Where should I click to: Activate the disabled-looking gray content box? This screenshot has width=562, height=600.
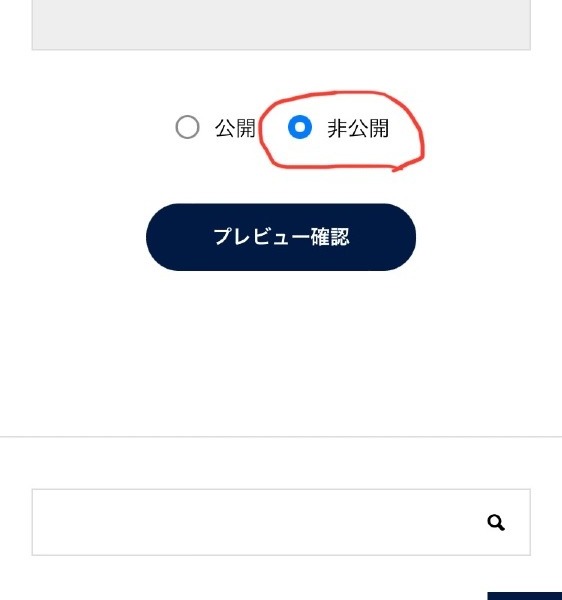point(281,24)
